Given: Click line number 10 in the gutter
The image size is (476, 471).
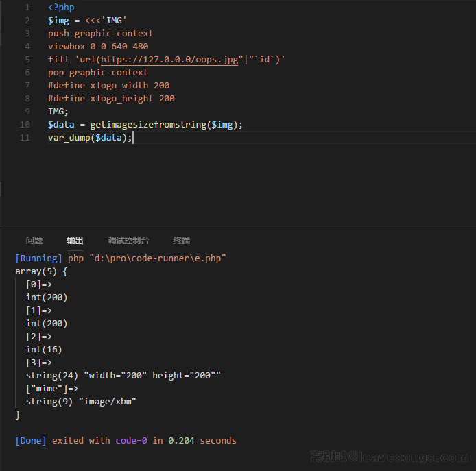Looking at the screenshot, I should pos(25,125).
